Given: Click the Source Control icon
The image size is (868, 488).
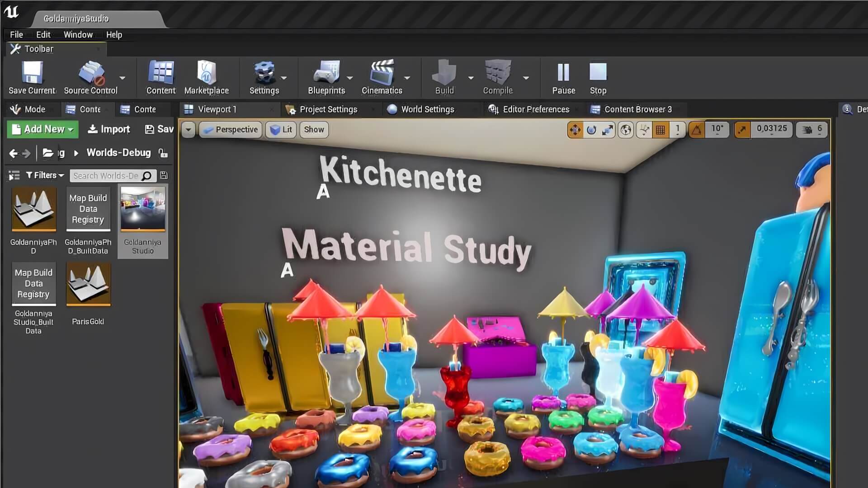Looking at the screenshot, I should pos(91,73).
